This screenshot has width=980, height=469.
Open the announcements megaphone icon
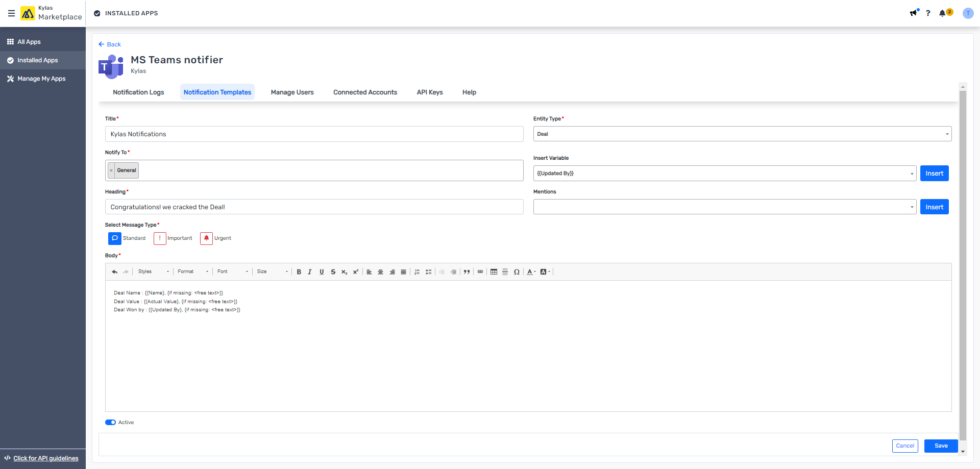[x=914, y=13]
